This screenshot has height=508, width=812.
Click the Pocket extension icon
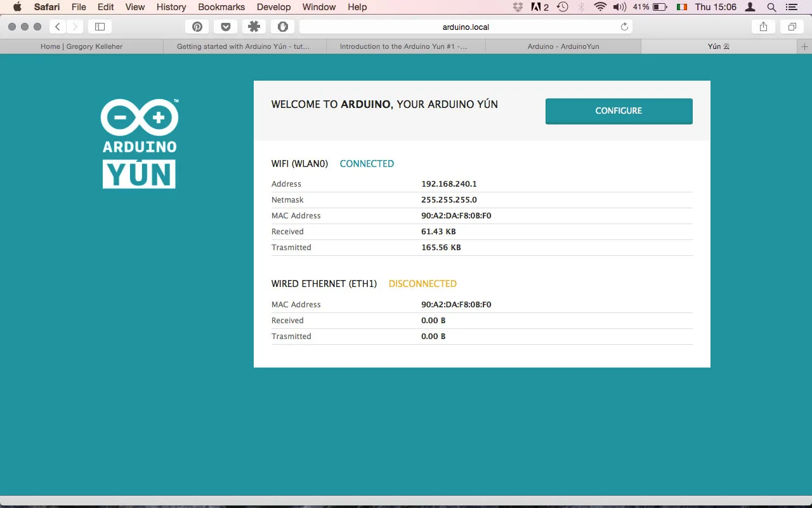click(x=225, y=27)
